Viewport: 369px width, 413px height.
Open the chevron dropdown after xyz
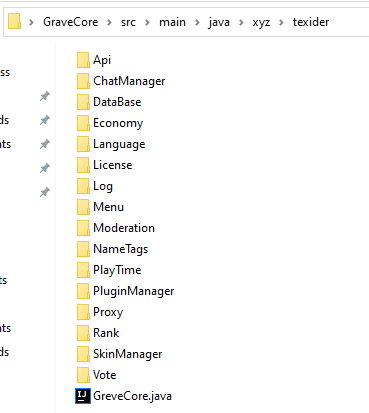click(x=281, y=23)
